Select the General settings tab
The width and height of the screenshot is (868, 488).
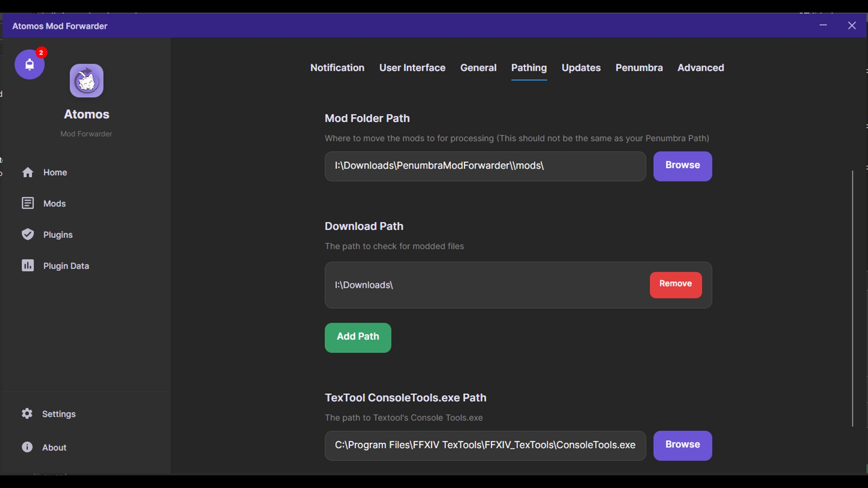click(x=478, y=68)
